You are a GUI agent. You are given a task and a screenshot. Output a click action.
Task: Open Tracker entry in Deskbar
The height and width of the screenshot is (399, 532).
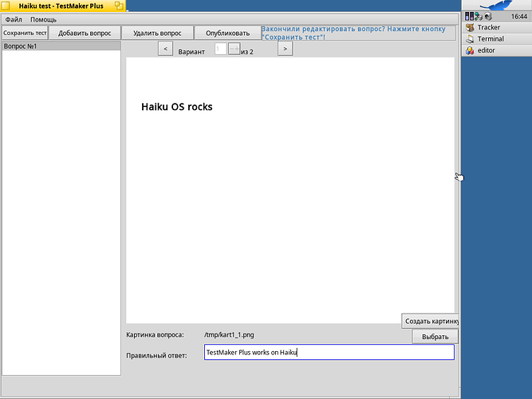(x=497, y=27)
